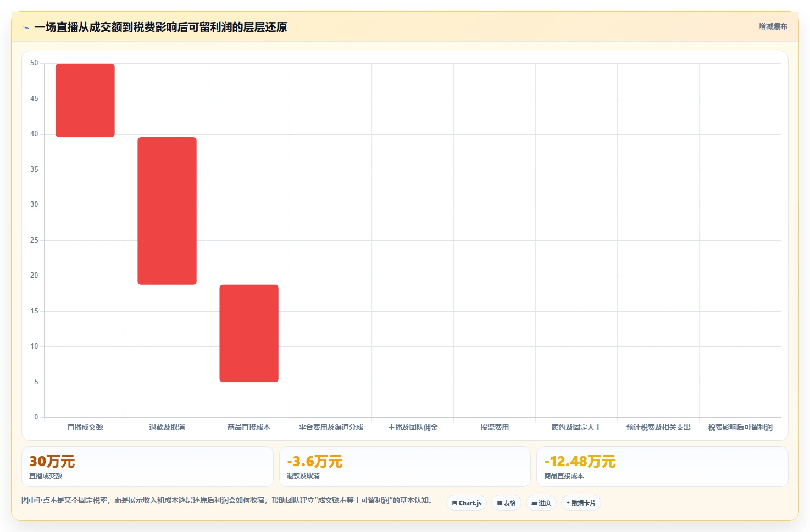Click the lightning icon beside the chart title
Screen dimensions: 810x532
26,27
